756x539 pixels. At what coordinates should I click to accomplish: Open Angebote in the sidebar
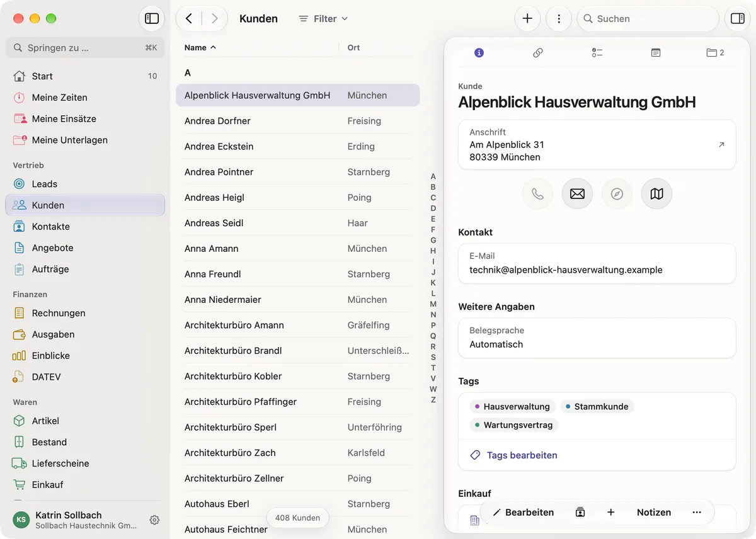coord(85,248)
